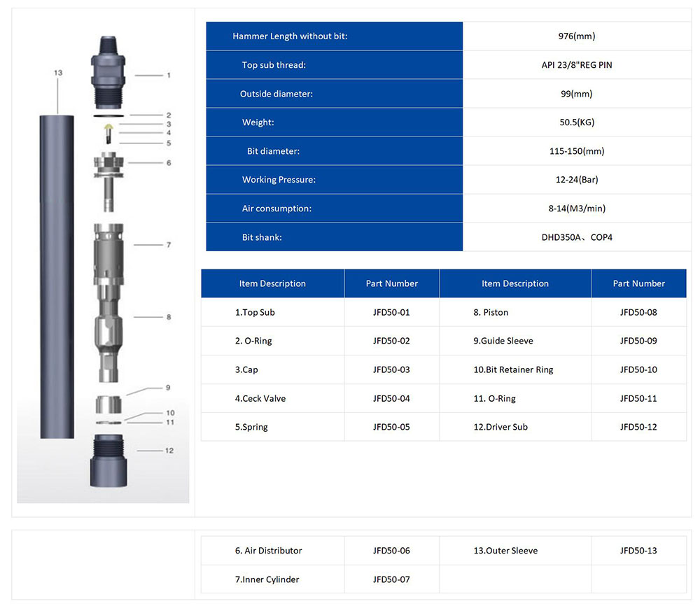Click the Guide Sleeve part labeled 9
Viewport: 700px width, 606px height.
click(x=107, y=404)
